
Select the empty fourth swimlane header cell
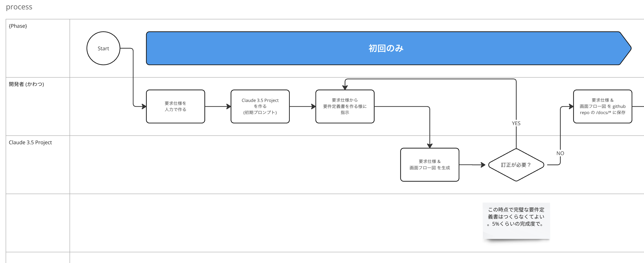point(38,223)
